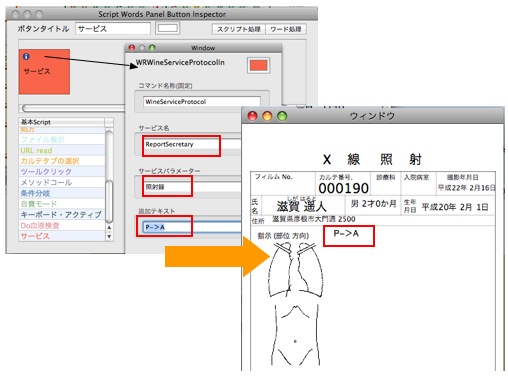Screen dimensions: 508x377
Task: Close the small Window panel with red button
Action: (132, 48)
